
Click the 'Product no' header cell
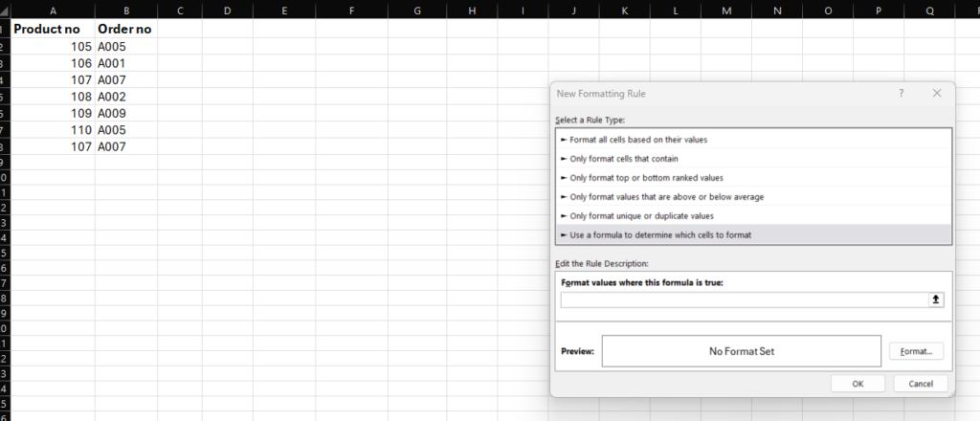click(x=53, y=29)
